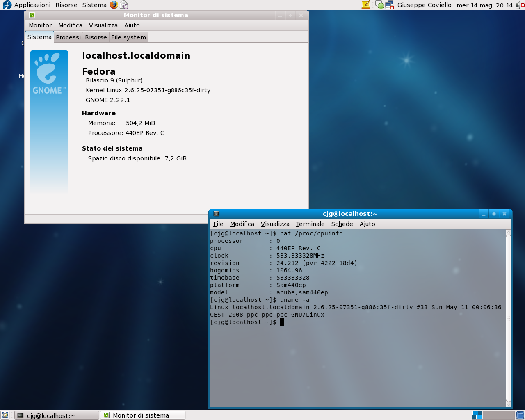
Task: Click Processore 440EP Rev. C line
Action: (126, 133)
